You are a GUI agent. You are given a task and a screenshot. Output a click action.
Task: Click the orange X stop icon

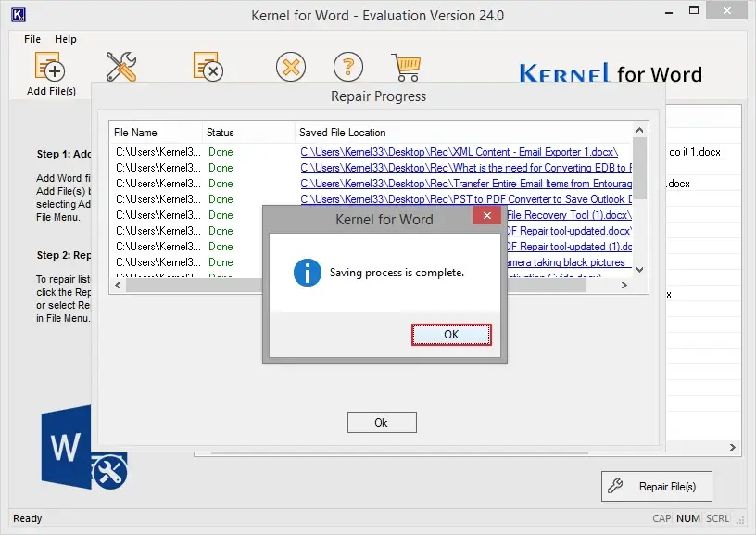[291, 67]
